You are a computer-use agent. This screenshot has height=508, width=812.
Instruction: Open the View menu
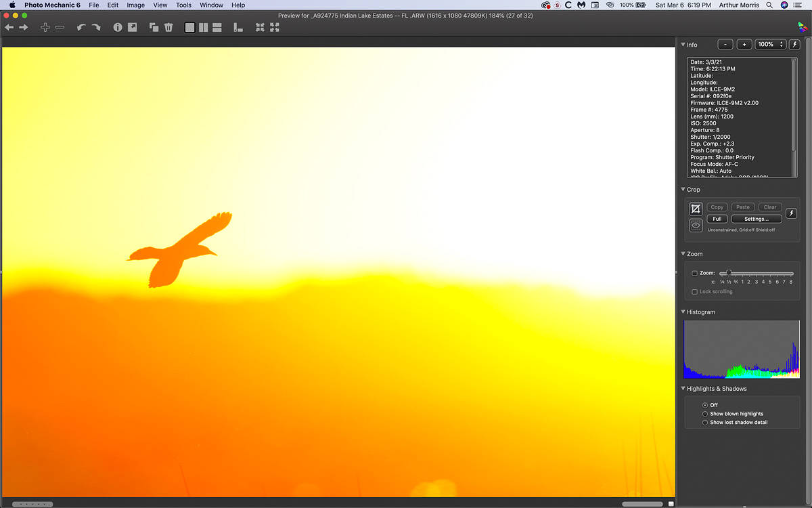pyautogui.click(x=160, y=5)
